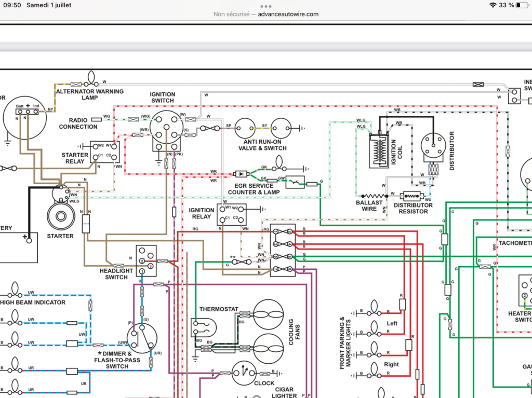Click the ignition coil symbol
Viewport: 532px width, 398px height.
click(379, 150)
